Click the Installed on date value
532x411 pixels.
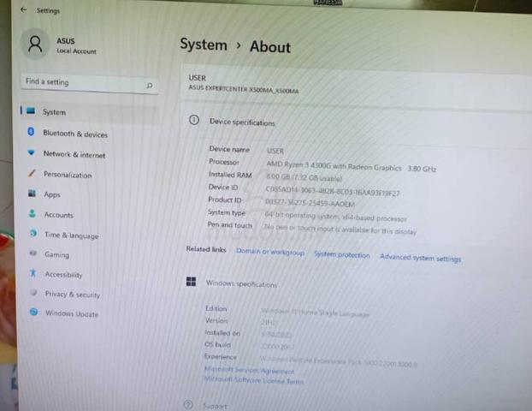(276, 335)
